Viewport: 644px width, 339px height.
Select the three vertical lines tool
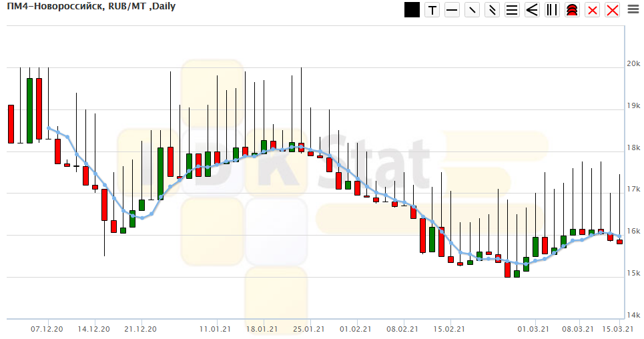[x=552, y=10]
